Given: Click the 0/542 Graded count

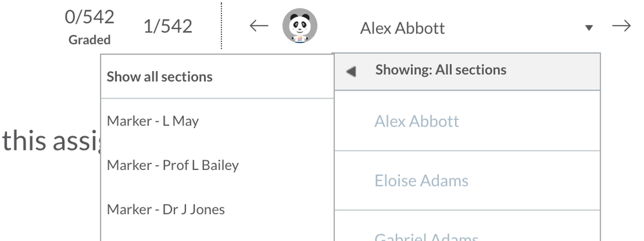Looking at the screenshot, I should (x=90, y=17).
